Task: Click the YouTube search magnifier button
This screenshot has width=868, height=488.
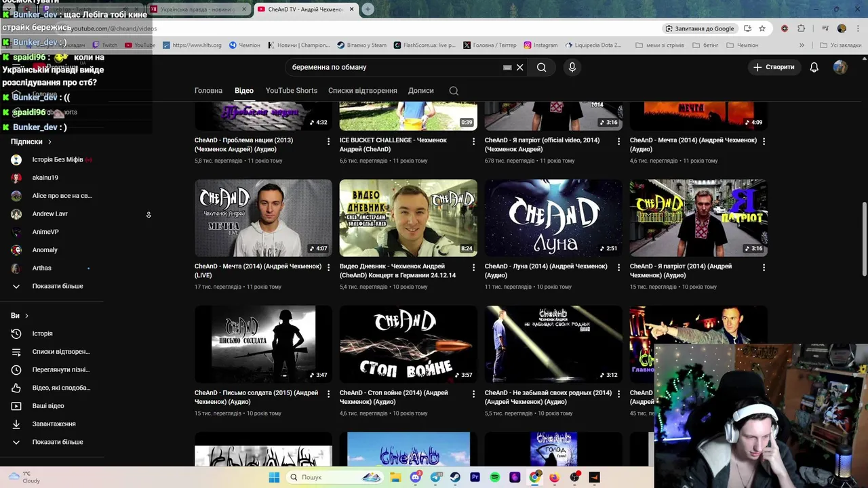Action: tap(541, 67)
